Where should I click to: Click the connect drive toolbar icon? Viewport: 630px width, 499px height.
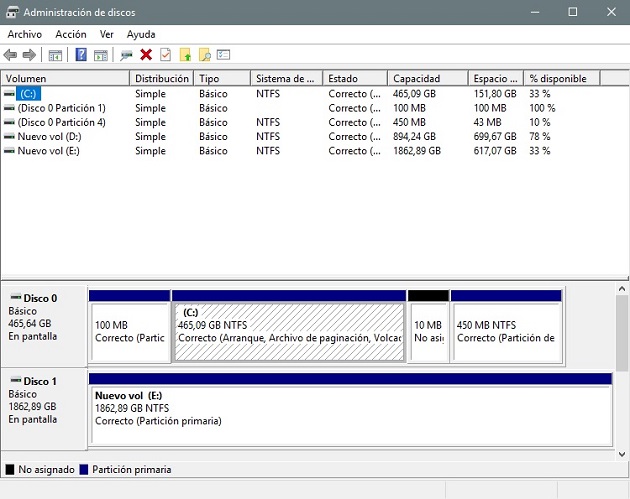coord(126,55)
